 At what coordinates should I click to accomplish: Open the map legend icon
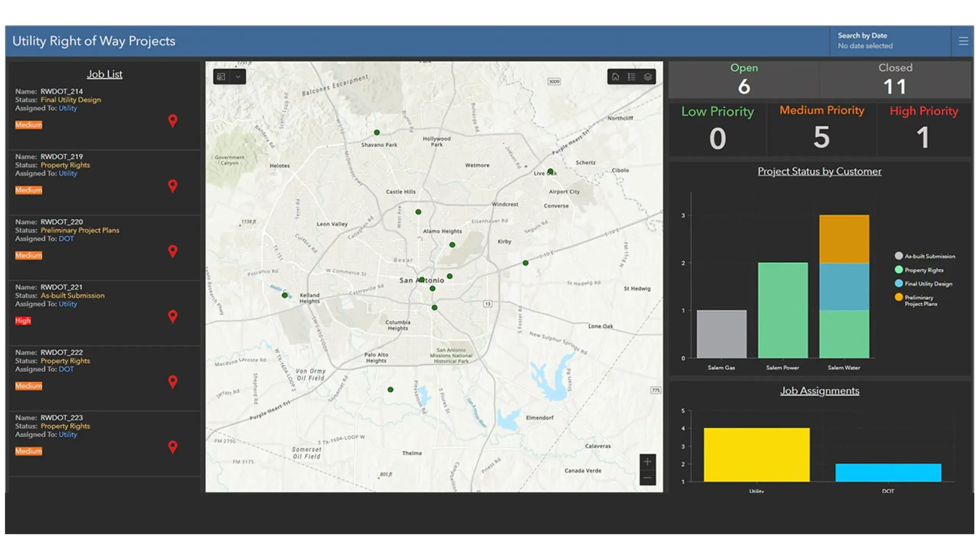click(x=632, y=77)
